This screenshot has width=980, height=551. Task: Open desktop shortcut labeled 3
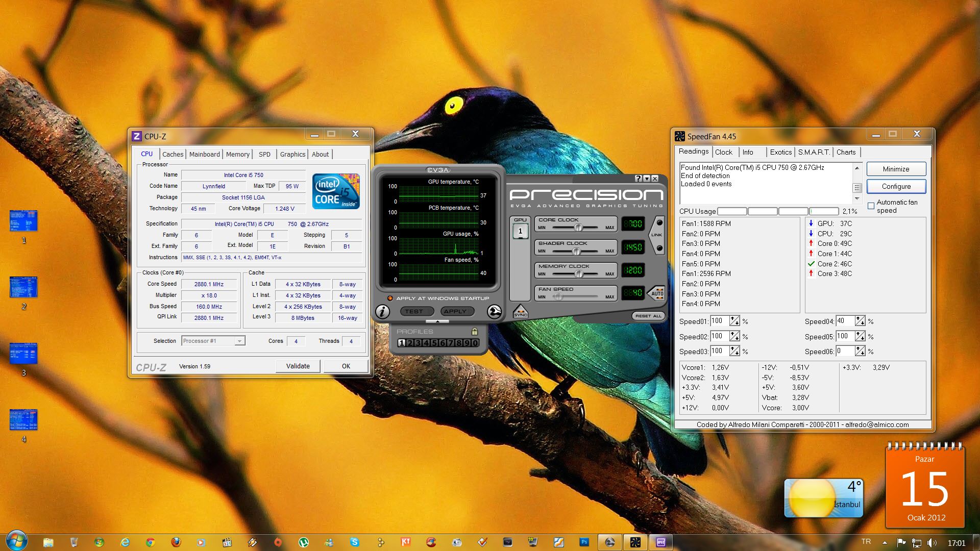coord(23,359)
